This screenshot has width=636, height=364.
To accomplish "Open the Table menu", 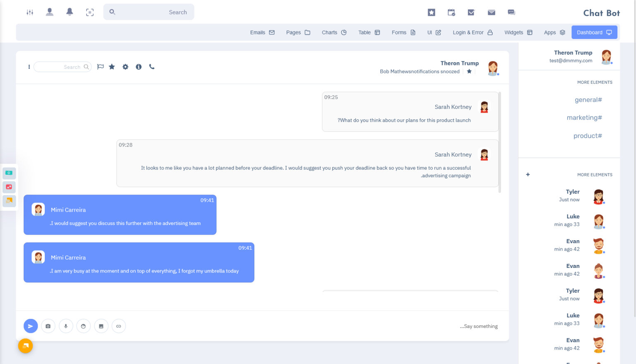I will point(369,32).
